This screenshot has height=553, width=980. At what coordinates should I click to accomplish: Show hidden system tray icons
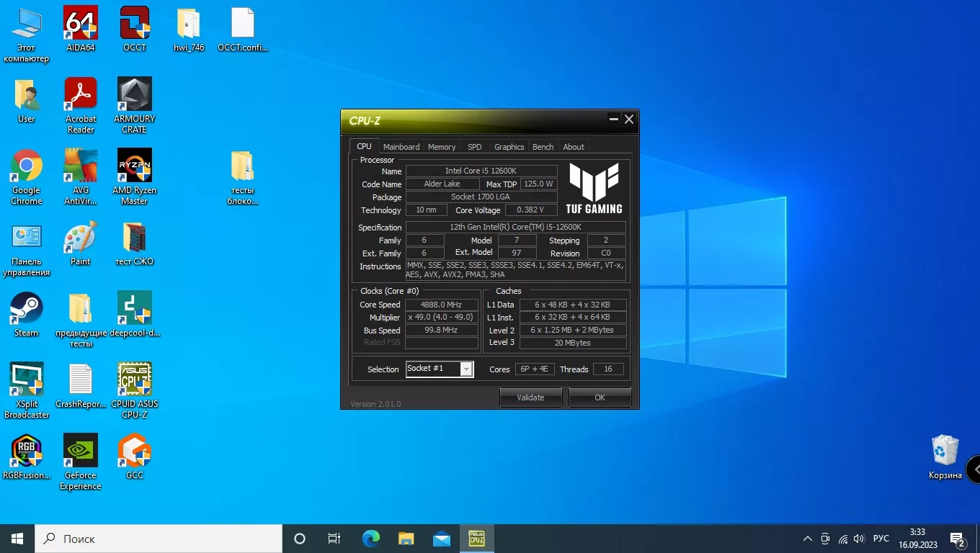807,539
